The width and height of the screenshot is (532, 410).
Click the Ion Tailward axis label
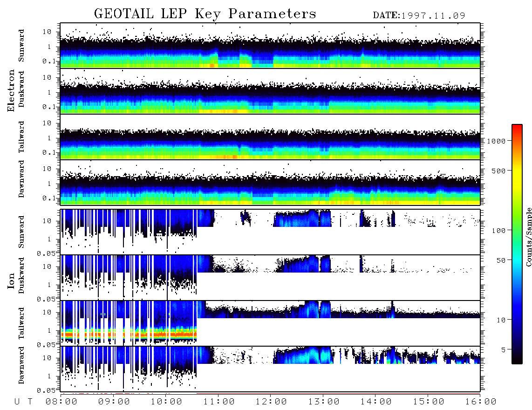click(21, 323)
